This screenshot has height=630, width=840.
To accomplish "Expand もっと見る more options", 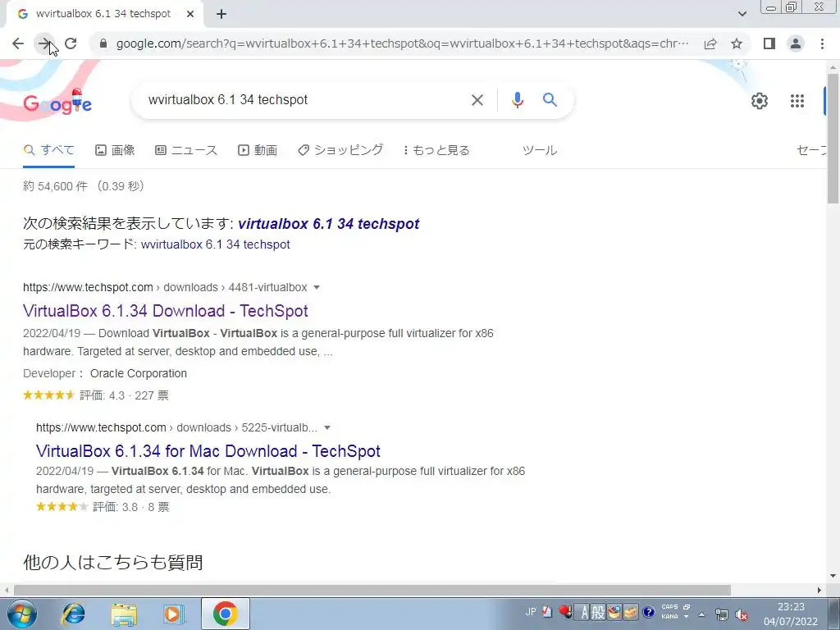I will click(x=436, y=150).
